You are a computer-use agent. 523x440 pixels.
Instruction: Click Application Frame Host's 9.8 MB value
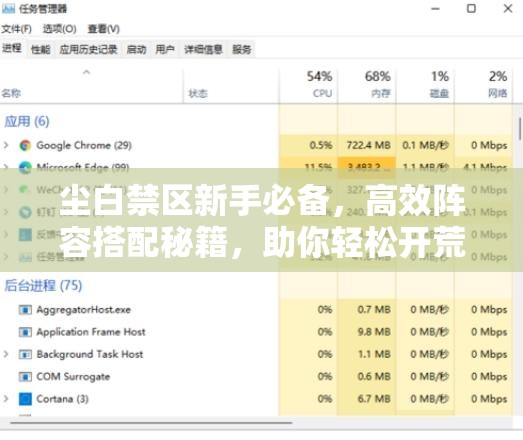click(374, 332)
